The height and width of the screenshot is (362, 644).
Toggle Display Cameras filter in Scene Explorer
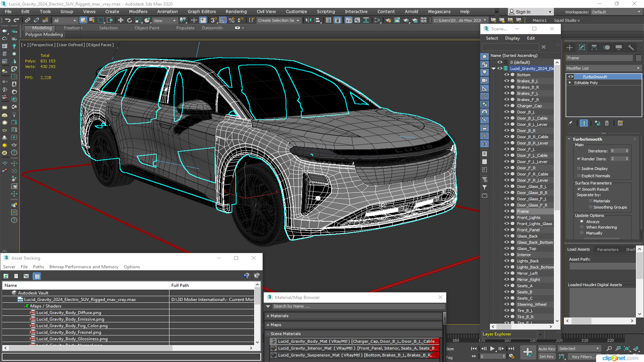click(x=484, y=80)
